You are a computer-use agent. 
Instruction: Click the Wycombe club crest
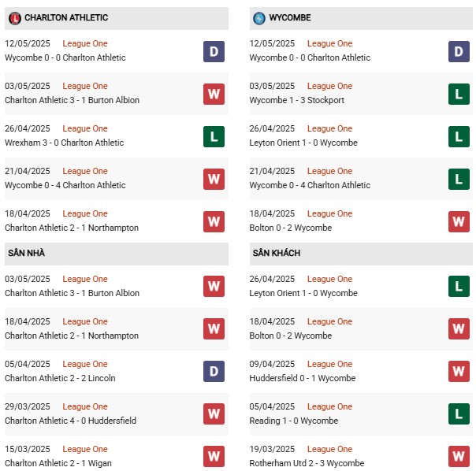259,18
